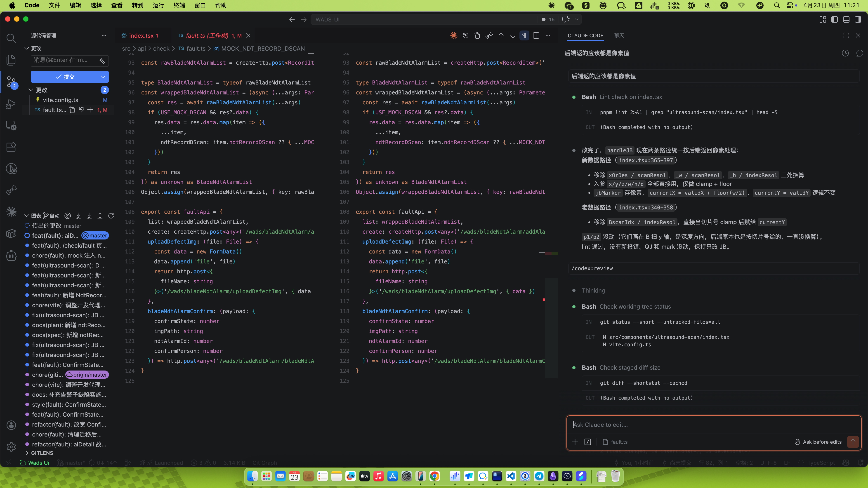Open Run and Debug view
This screenshot has width=868, height=488.
click(x=11, y=104)
